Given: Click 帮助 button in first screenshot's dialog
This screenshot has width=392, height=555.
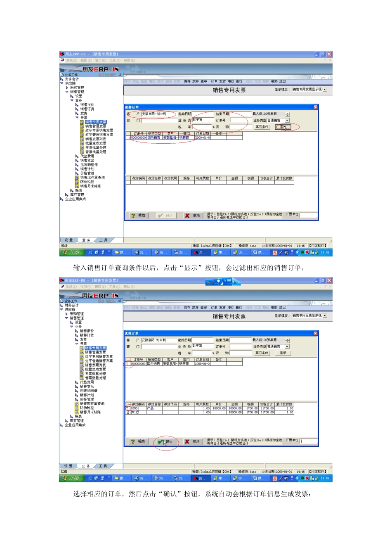Looking at the screenshot, I should point(138,216).
